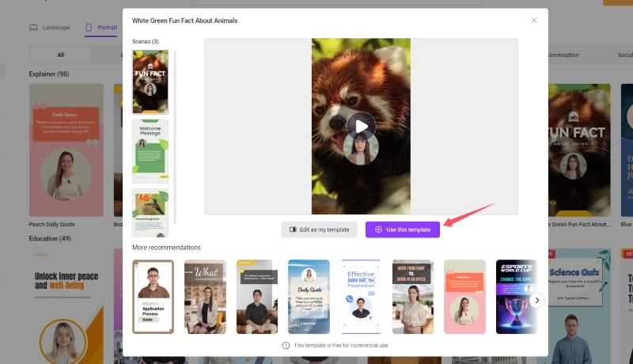Screen dimensions: 633x364
Task: Click the info icon beside commercial use note
Action: coord(286,346)
